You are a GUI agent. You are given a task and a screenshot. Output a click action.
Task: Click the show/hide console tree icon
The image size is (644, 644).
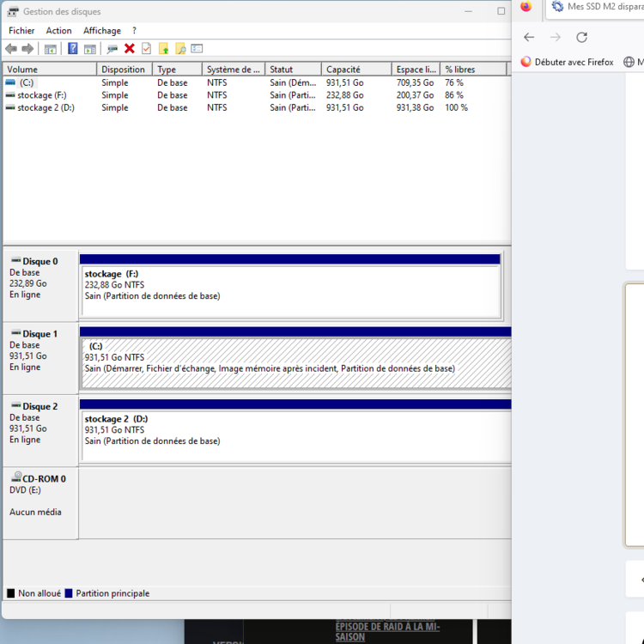pos(51,49)
